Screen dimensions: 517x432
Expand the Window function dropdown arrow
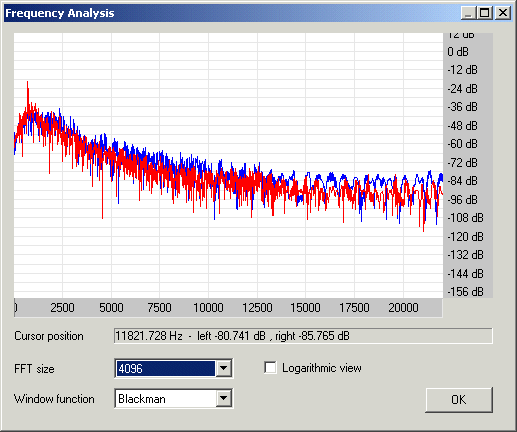tap(224, 398)
